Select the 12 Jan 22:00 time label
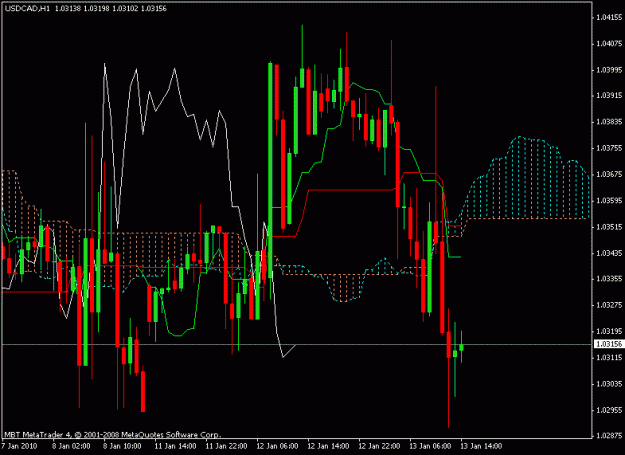 pyautogui.click(x=379, y=446)
